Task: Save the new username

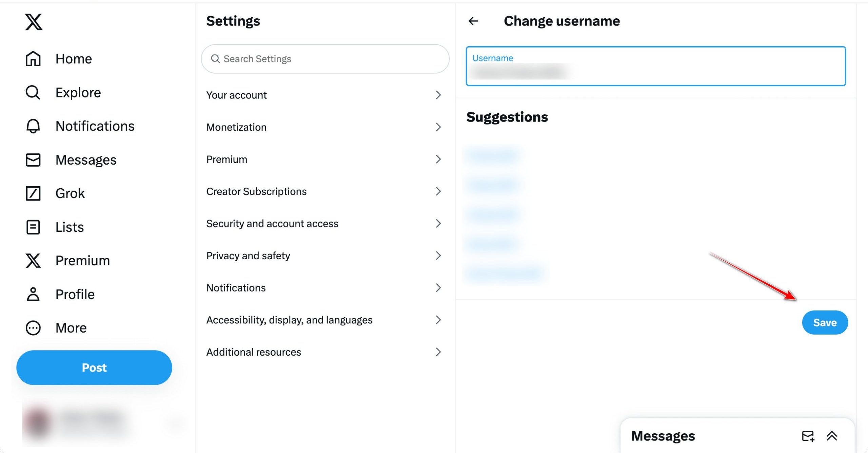Action: tap(825, 322)
